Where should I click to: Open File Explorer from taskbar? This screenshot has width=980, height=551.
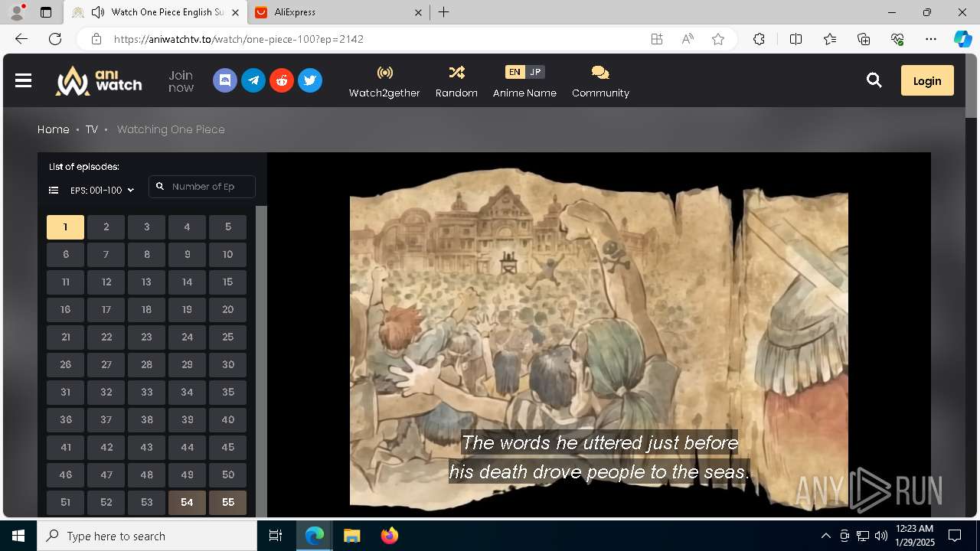(351, 536)
